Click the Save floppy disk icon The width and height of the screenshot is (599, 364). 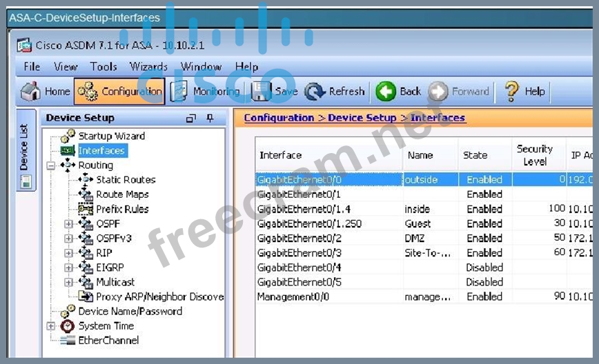261,91
